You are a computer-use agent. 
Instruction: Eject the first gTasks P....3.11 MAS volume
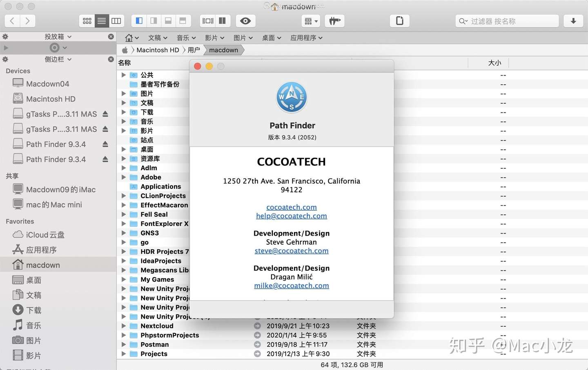pos(105,114)
